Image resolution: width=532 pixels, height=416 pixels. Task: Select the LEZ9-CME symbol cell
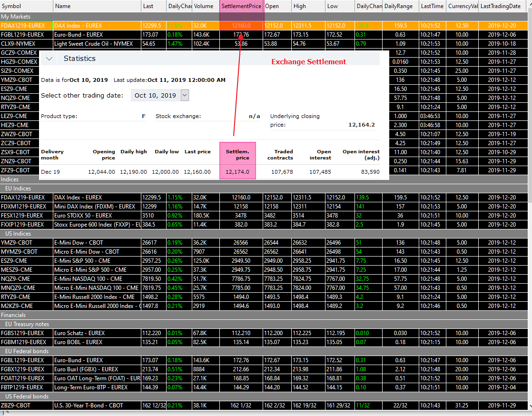20,116
